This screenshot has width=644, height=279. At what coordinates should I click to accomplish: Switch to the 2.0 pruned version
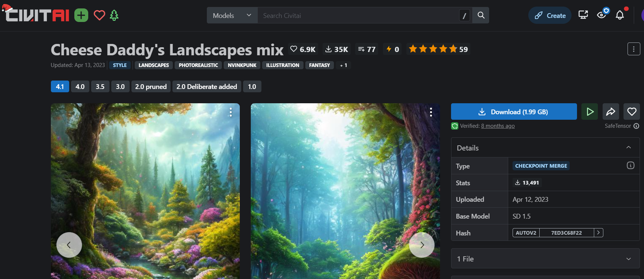click(x=150, y=87)
